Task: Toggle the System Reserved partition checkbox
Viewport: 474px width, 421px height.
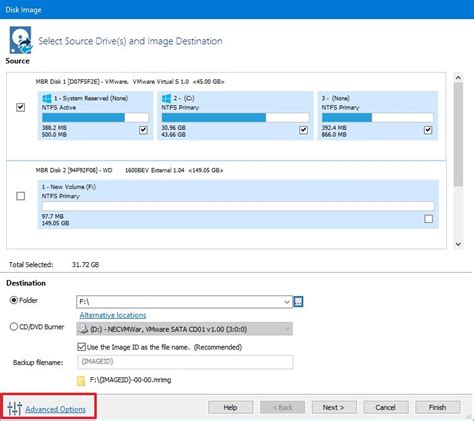Action: point(143,130)
